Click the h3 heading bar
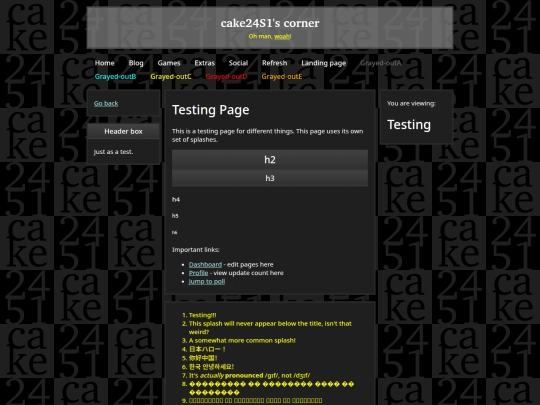Screen dimensions: 540x405 tap(270, 178)
